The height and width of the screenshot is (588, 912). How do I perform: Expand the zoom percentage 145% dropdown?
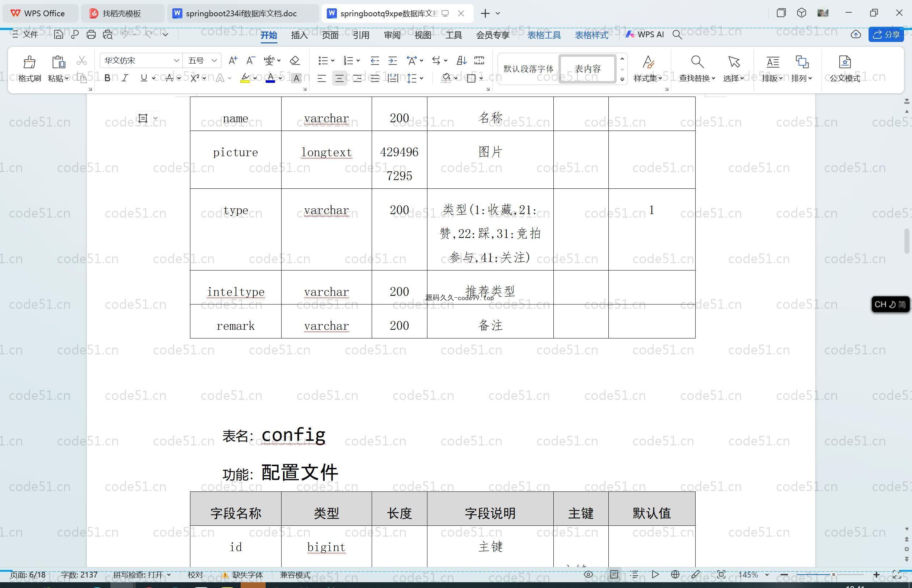coord(767,574)
